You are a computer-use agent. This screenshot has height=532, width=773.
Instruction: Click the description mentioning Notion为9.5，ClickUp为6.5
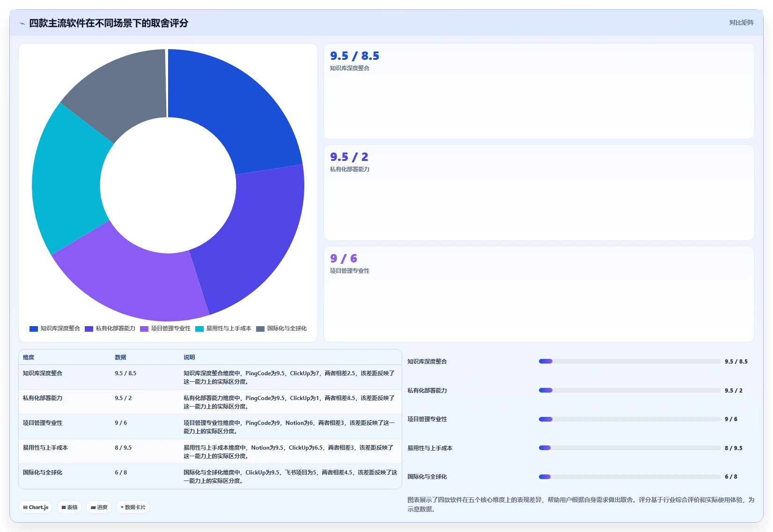click(289, 452)
